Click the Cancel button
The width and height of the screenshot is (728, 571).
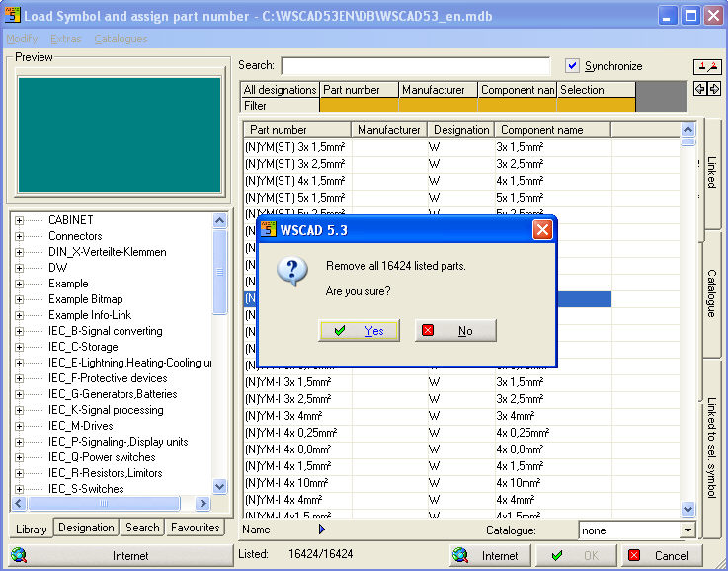(x=662, y=555)
